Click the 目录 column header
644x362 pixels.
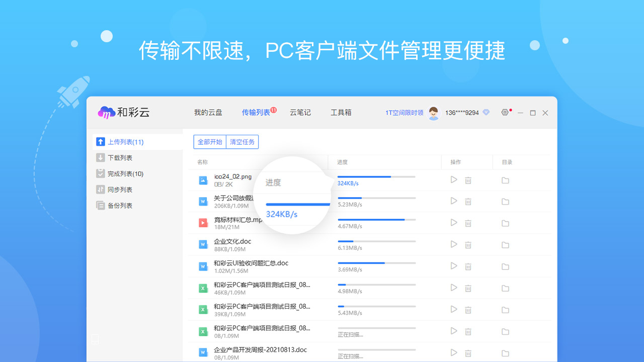pos(507,162)
